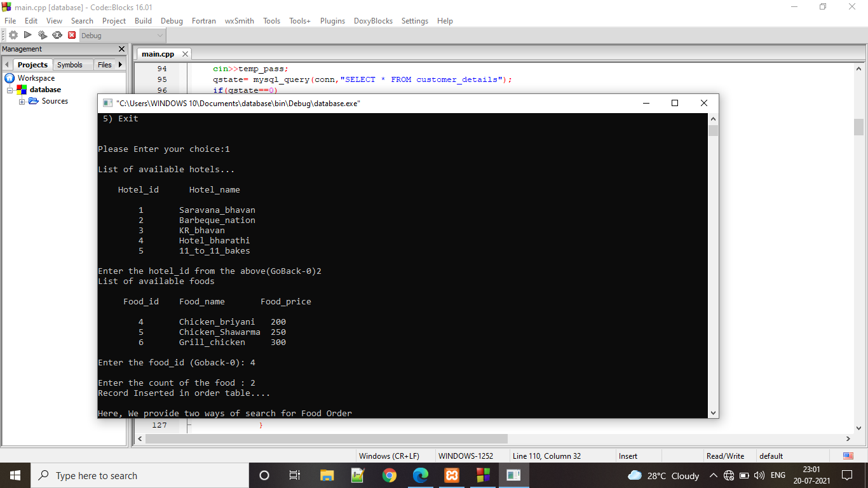Open the Fortran menu

click(x=204, y=21)
